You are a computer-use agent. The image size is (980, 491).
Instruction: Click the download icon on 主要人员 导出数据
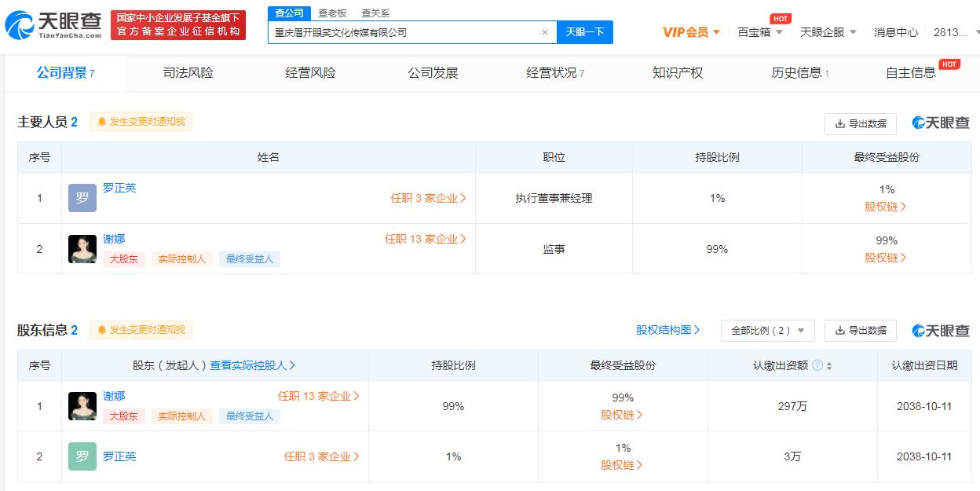coord(839,123)
